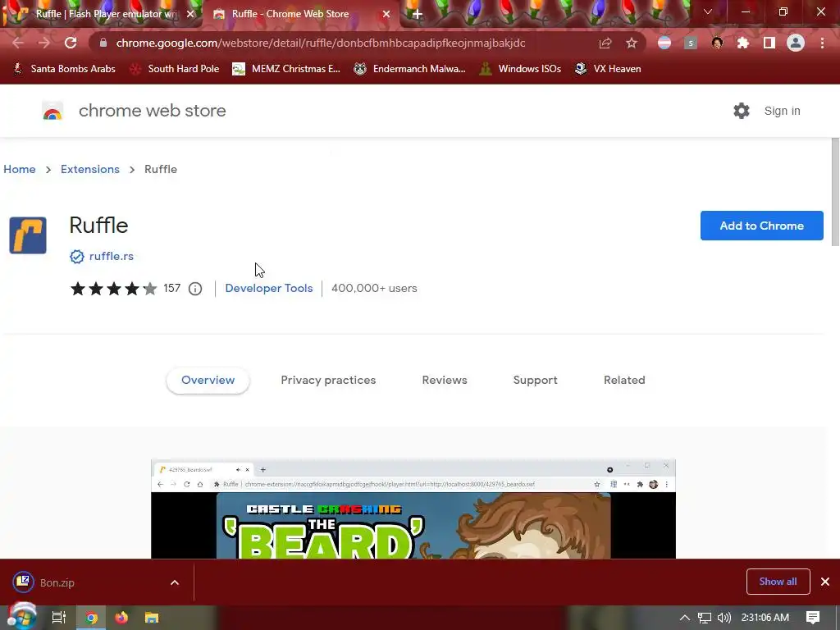
Task: Close the downloads bar
Action: point(825,582)
